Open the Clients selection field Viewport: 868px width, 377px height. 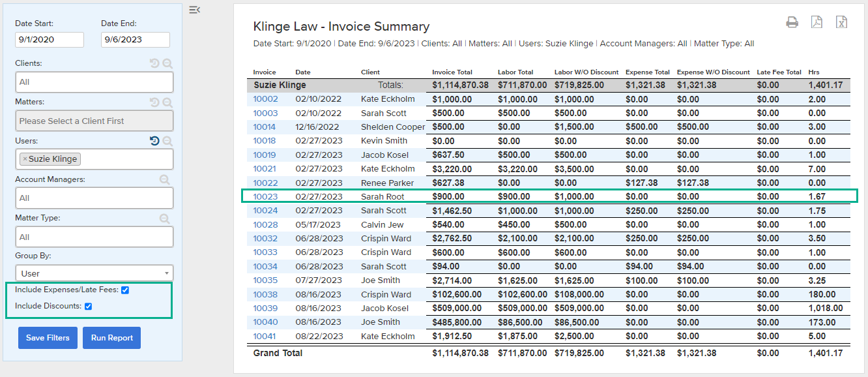(94, 82)
